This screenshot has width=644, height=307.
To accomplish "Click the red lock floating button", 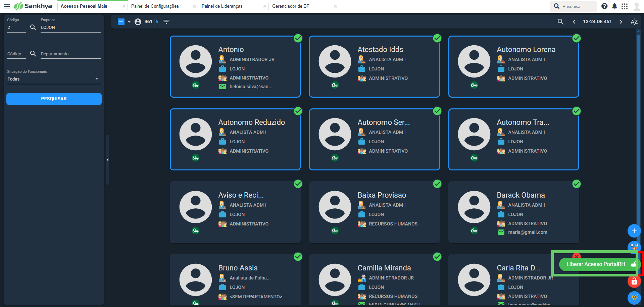I will pyautogui.click(x=634, y=281).
